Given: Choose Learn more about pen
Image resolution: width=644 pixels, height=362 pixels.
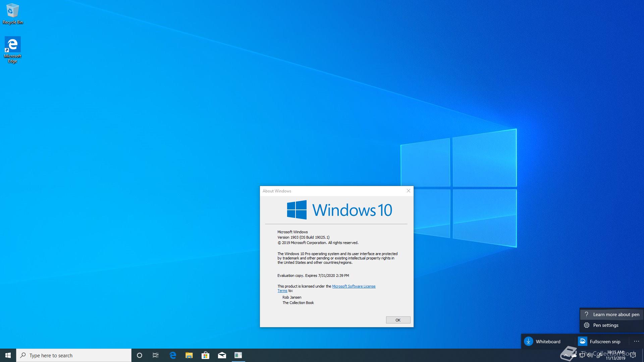Looking at the screenshot, I should [612, 314].
